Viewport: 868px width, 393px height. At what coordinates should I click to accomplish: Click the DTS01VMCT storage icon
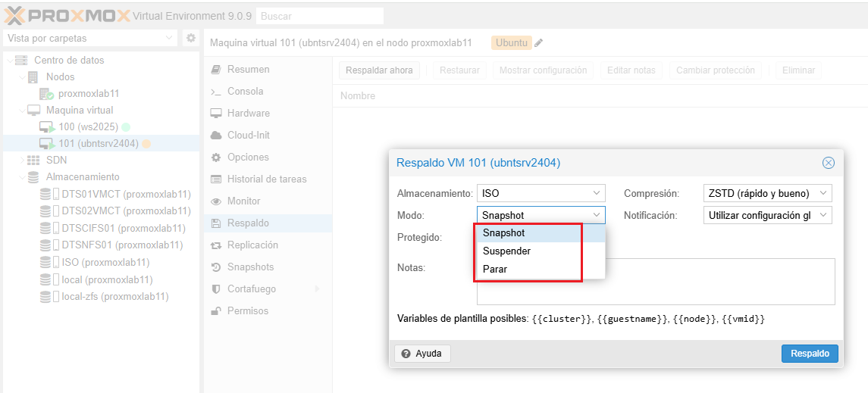(49, 194)
